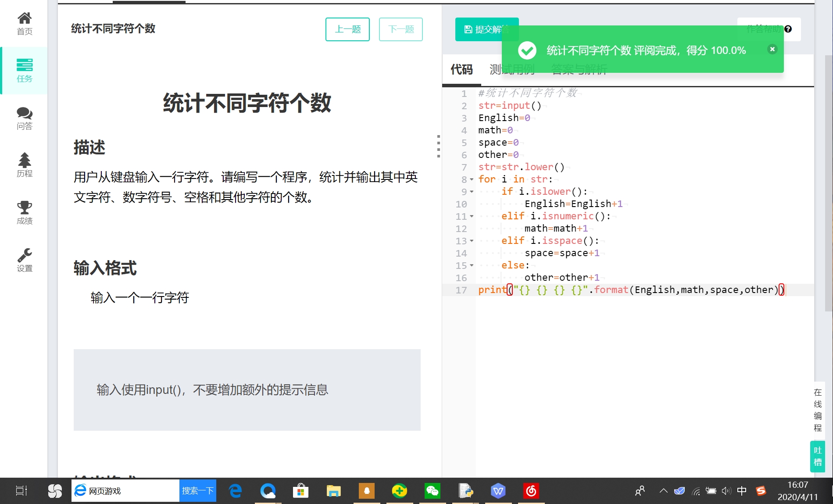Click code line other=0

click(x=498, y=155)
